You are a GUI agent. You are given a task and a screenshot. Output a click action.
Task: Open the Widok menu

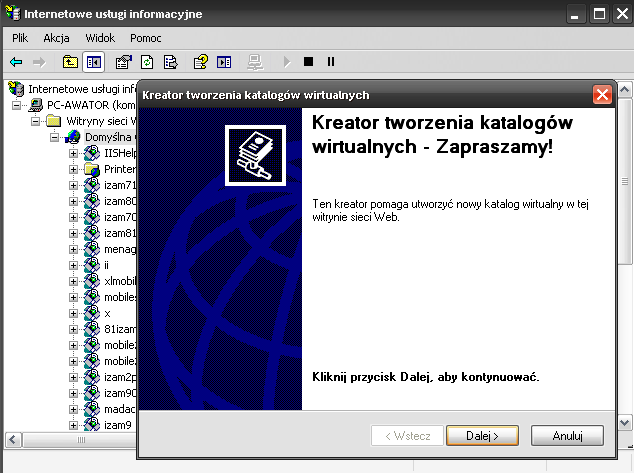(x=100, y=38)
